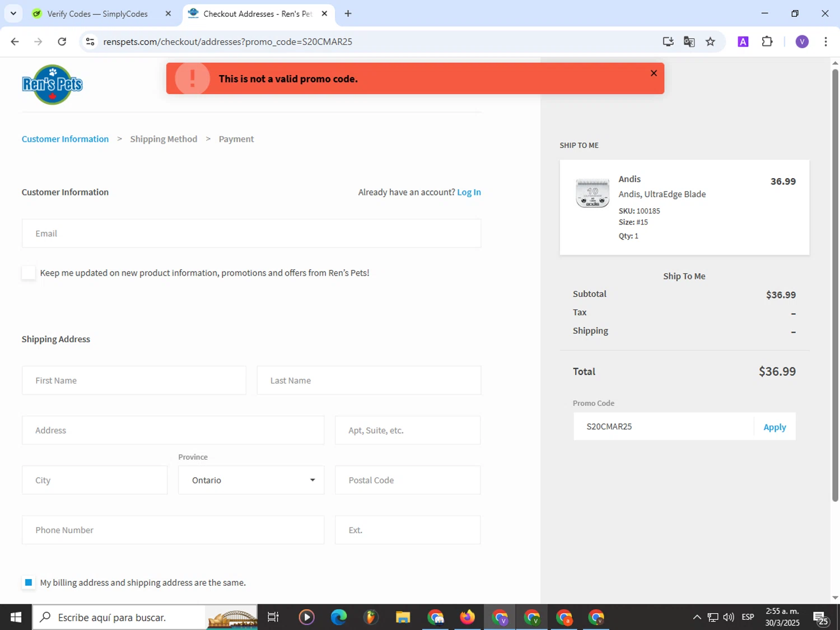Click the SKU: 100185 text
The width and height of the screenshot is (840, 630).
639,211
